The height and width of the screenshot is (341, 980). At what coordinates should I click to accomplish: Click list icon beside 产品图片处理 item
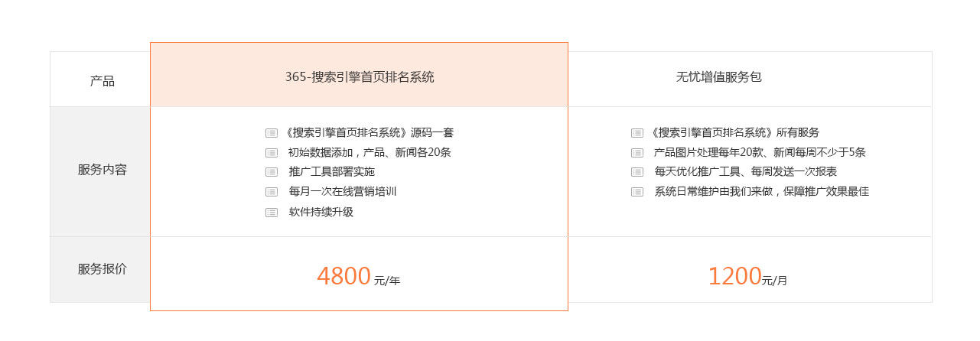pyautogui.click(x=637, y=152)
